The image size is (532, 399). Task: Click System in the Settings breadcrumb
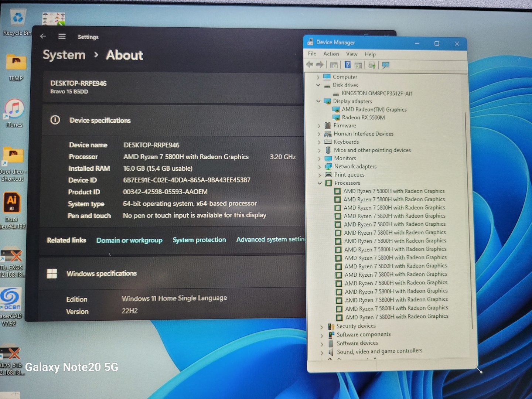click(64, 55)
